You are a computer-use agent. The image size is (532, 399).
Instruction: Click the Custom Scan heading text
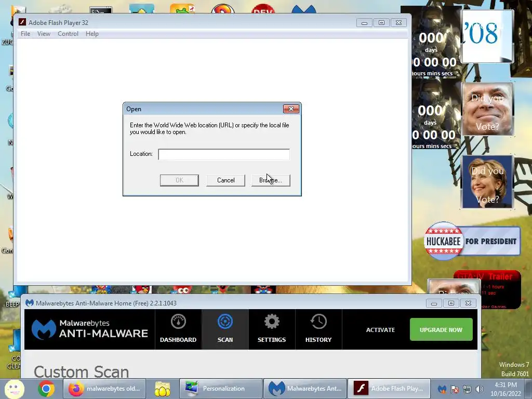[82, 372]
